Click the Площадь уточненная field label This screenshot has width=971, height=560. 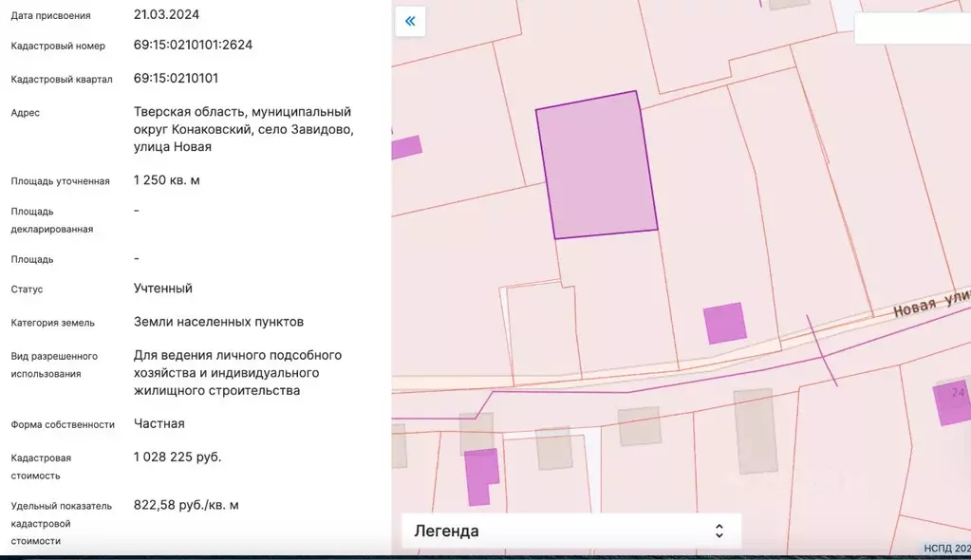(60, 181)
